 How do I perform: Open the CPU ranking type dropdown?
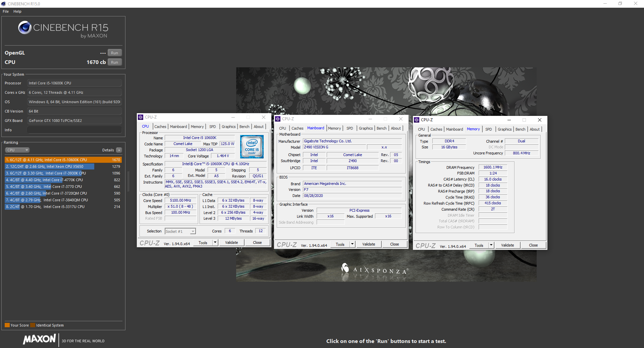17,150
